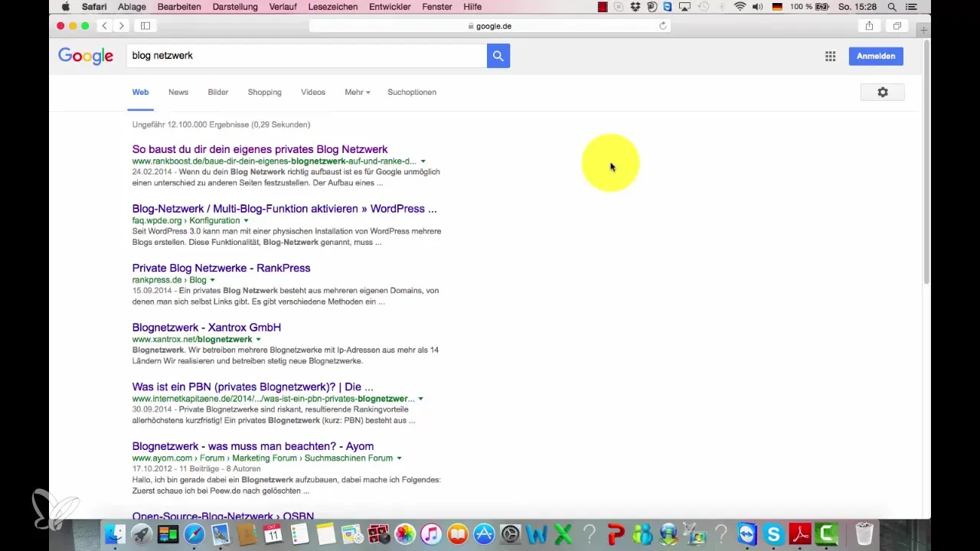
Task: Go forward with Safari's forward arrow
Action: pyautogui.click(x=121, y=26)
